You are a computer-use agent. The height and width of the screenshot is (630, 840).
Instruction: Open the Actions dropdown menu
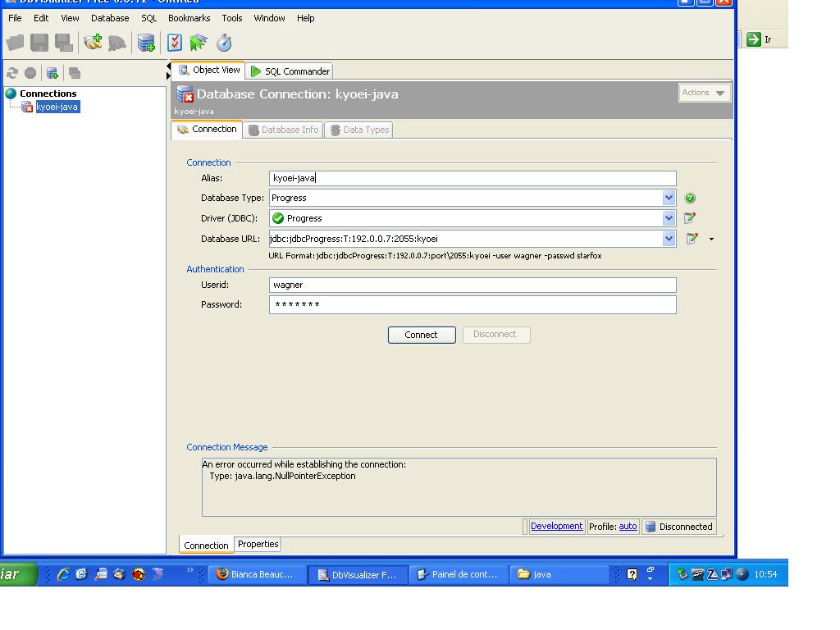point(704,93)
